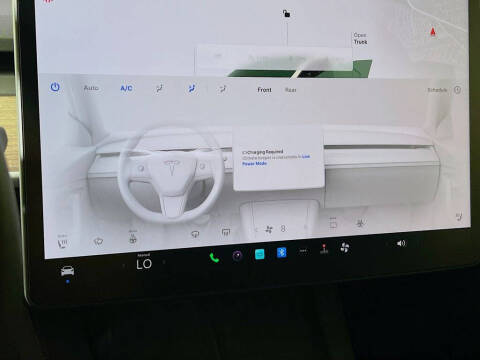Raise temperature with the right arrow by LO
480x360 pixels.
[x=164, y=262]
